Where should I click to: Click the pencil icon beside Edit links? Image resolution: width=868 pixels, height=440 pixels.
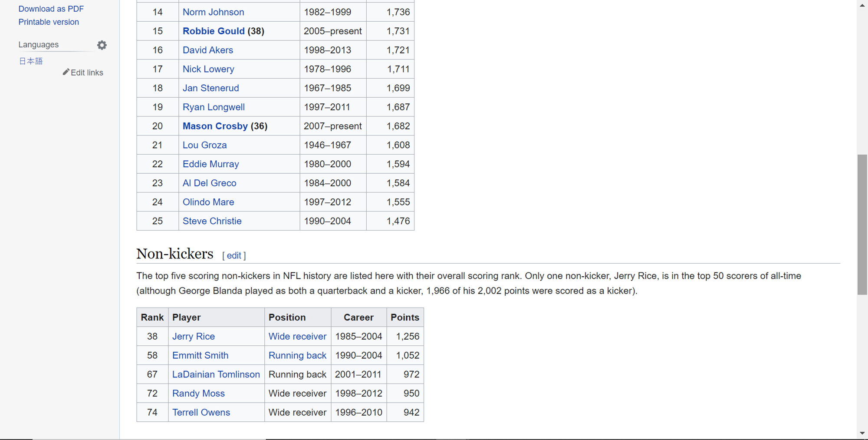pos(66,72)
